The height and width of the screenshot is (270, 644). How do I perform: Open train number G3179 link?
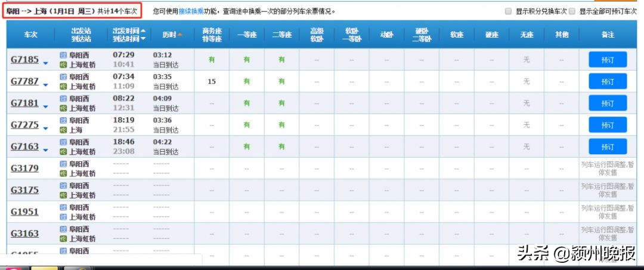click(x=24, y=168)
